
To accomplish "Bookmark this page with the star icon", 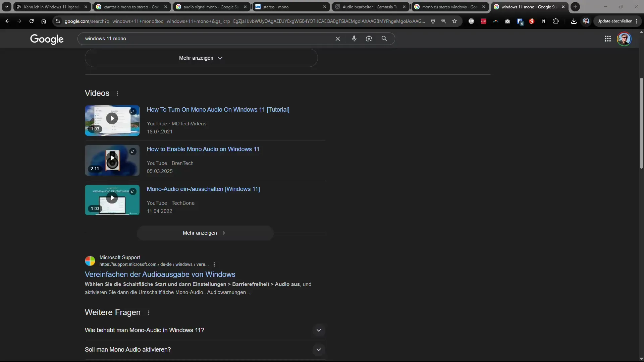I will click(454, 21).
